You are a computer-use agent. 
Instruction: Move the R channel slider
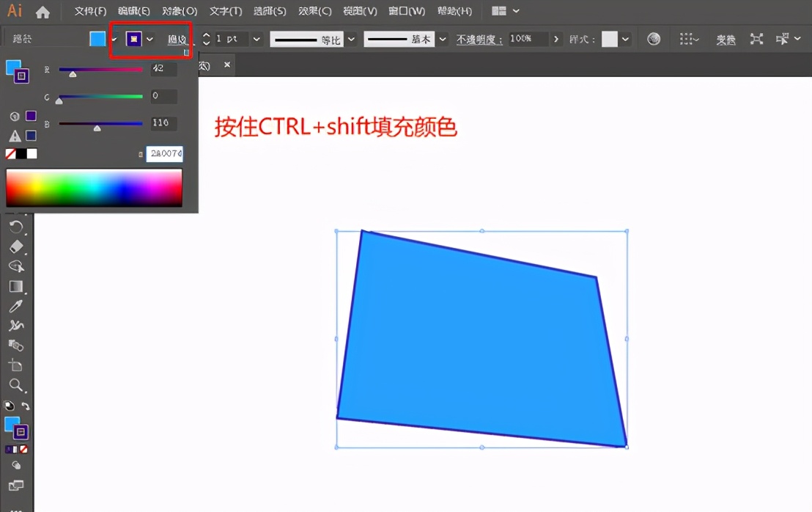(73, 75)
